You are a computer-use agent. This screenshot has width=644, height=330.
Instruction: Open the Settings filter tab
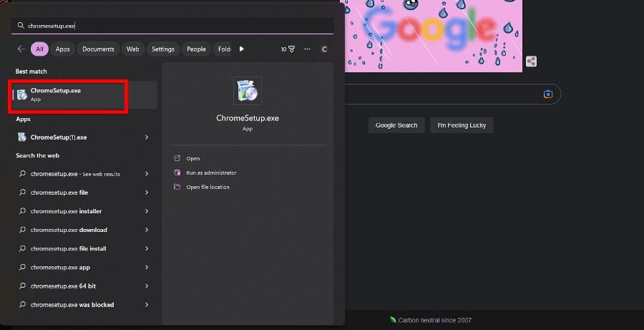coord(163,49)
